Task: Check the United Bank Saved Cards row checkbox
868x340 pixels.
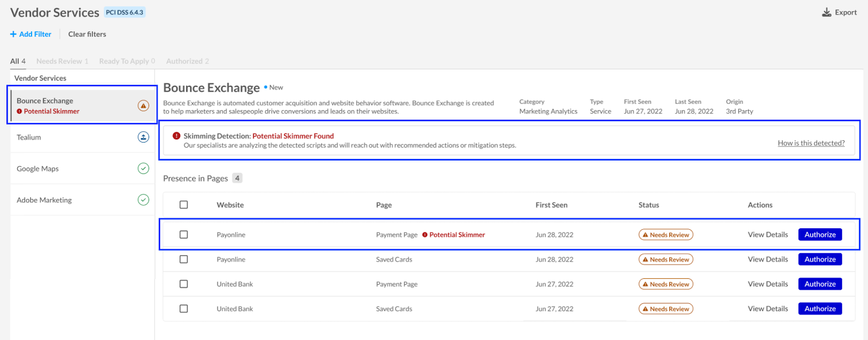Action: pyautogui.click(x=184, y=309)
